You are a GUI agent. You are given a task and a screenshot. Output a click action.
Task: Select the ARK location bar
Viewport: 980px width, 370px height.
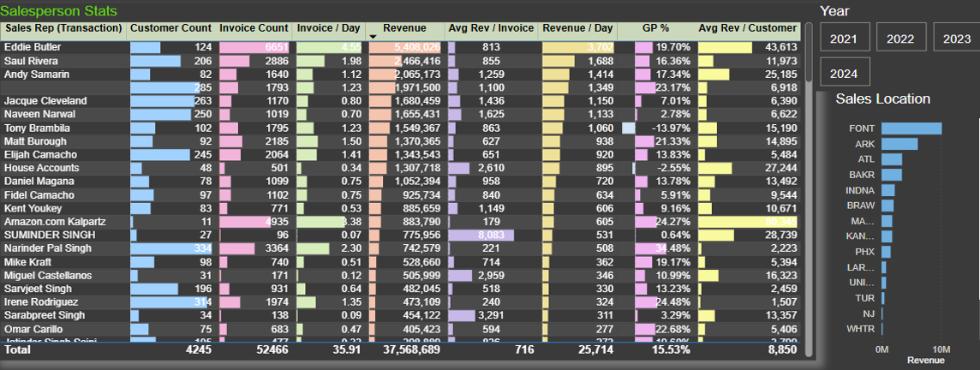pyautogui.click(x=899, y=144)
